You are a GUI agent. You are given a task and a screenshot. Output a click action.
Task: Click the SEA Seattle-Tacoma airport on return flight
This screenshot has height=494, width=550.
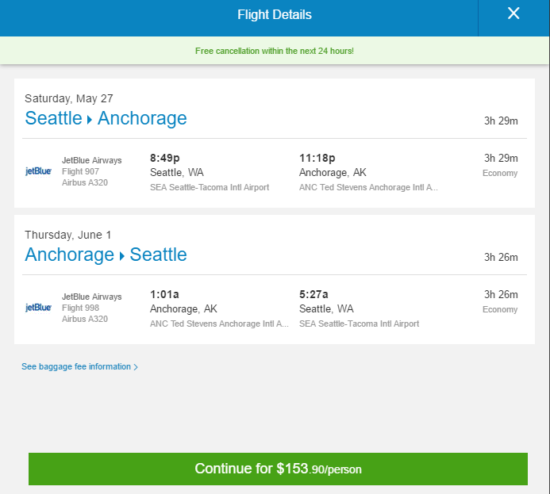pos(359,324)
